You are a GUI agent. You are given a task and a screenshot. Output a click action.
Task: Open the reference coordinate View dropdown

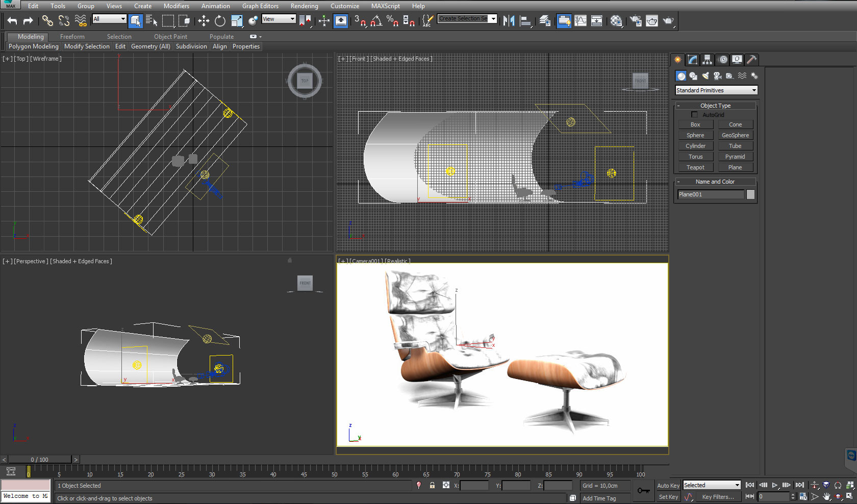[x=279, y=19]
